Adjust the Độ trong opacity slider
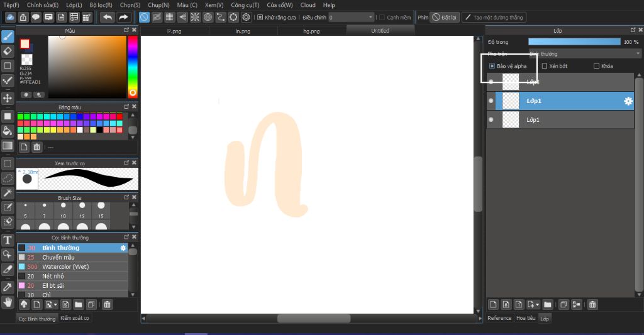 click(x=574, y=42)
